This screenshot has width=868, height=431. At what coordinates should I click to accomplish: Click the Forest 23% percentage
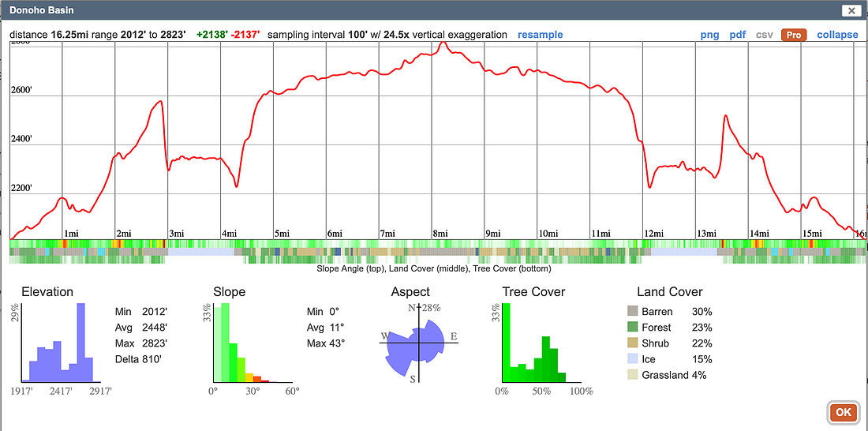pos(702,328)
